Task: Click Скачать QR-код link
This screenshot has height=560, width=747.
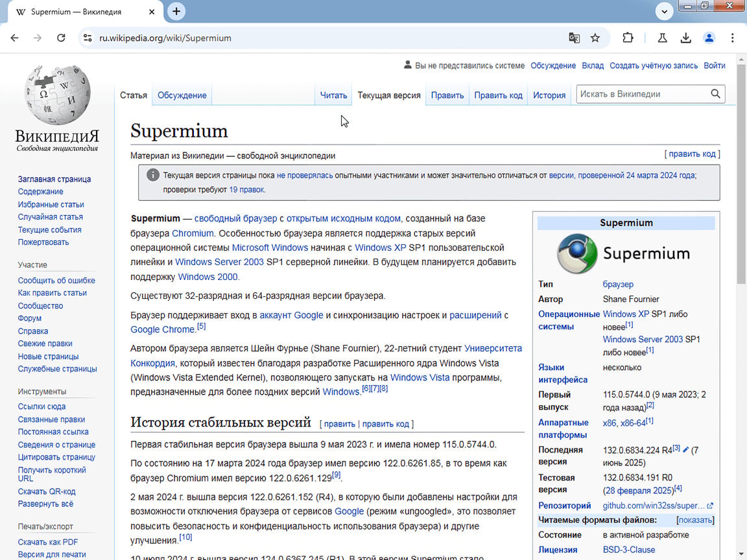Action: click(47, 491)
